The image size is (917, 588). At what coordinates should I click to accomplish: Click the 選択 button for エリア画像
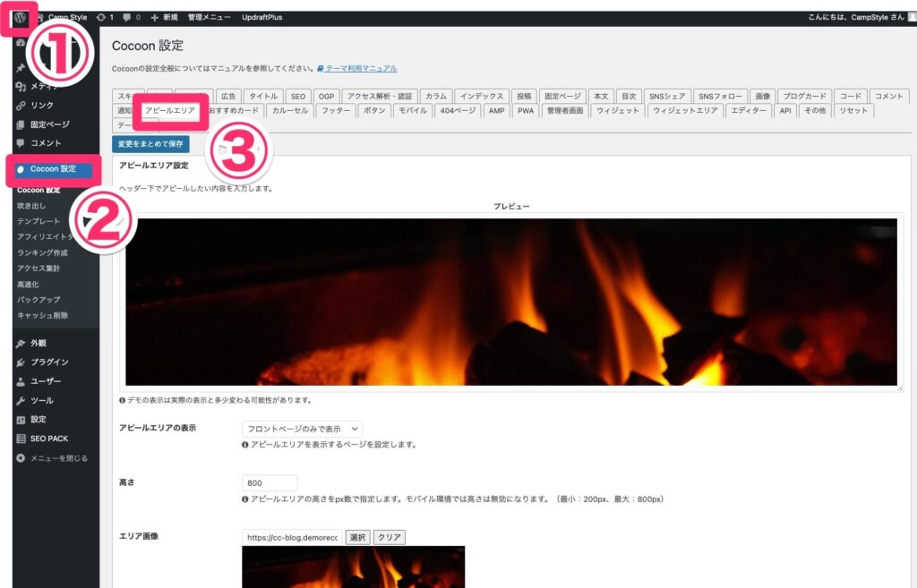(x=357, y=538)
